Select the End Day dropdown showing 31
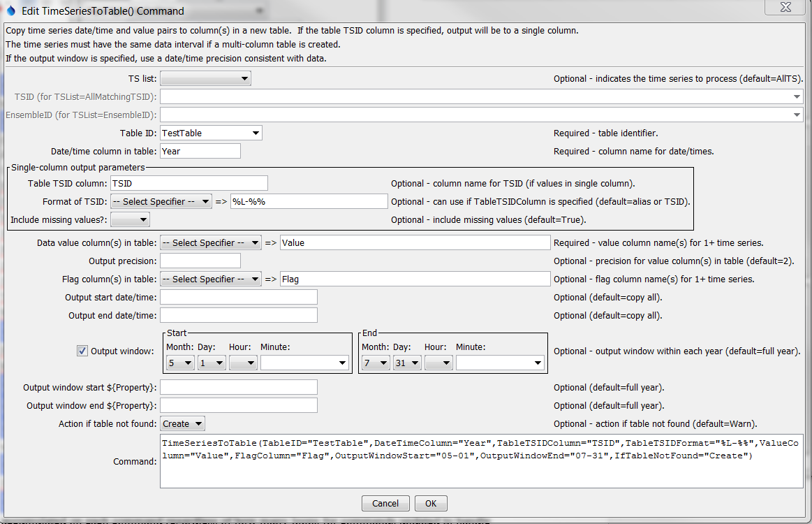Image resolution: width=812 pixels, height=524 pixels. tap(407, 363)
